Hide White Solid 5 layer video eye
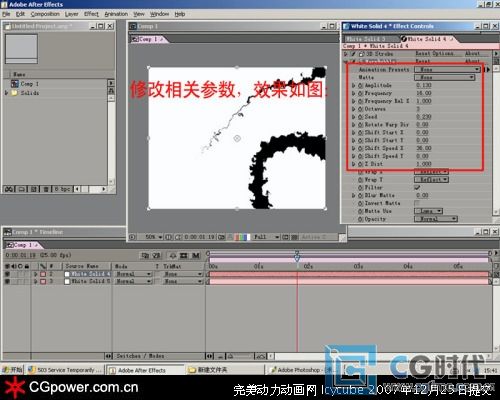Screen dimensions: 500x400 7,282
